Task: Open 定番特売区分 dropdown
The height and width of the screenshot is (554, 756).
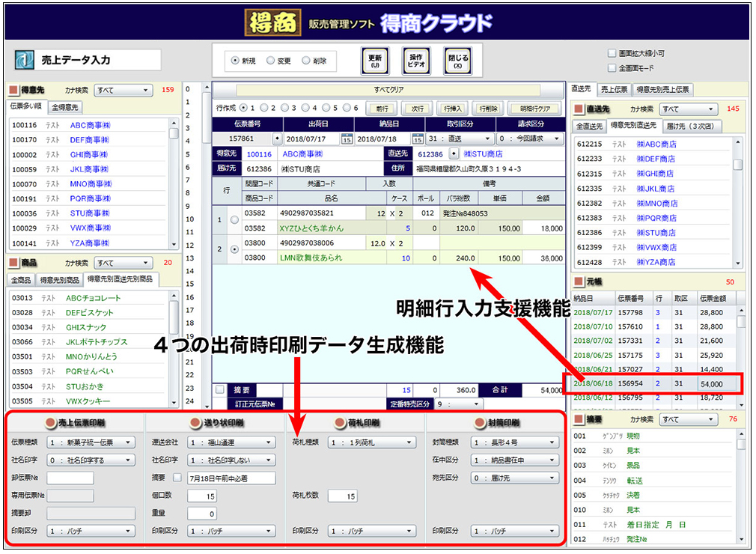Action: [x=458, y=404]
